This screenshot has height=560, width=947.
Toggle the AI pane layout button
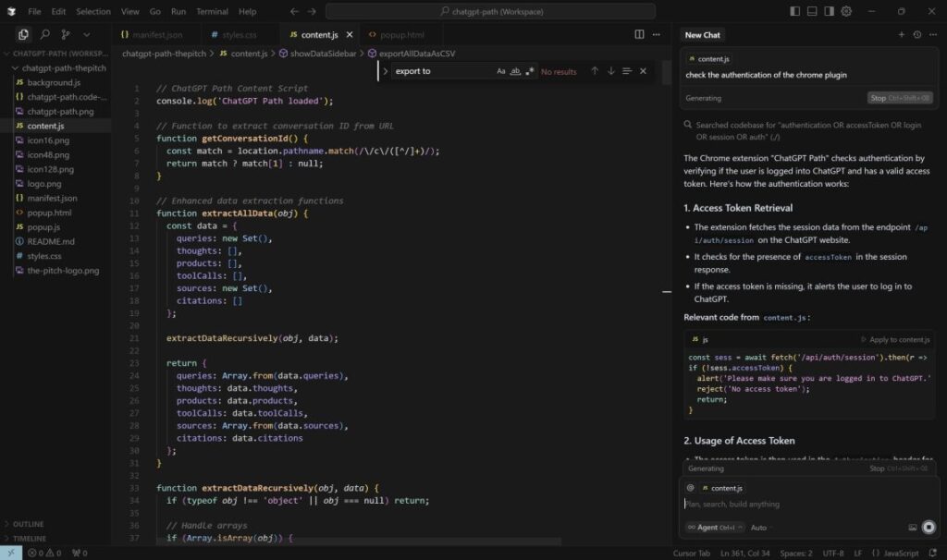(830, 11)
